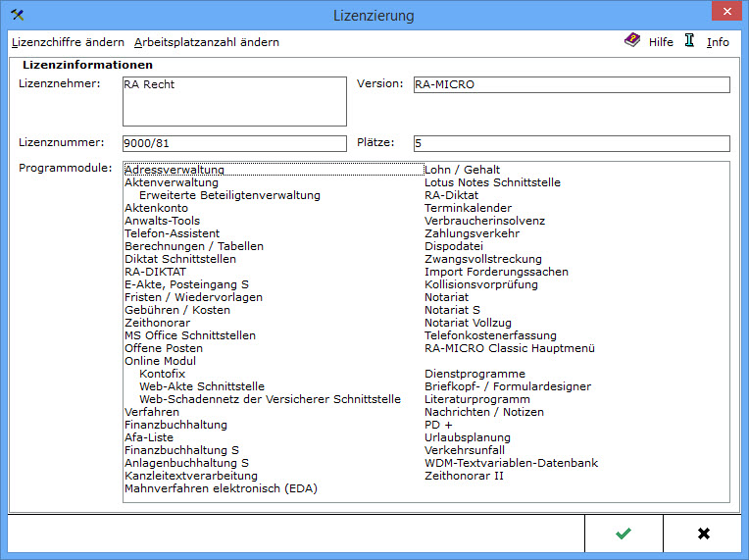
Task: Select Online Modul entry
Action: point(160,361)
